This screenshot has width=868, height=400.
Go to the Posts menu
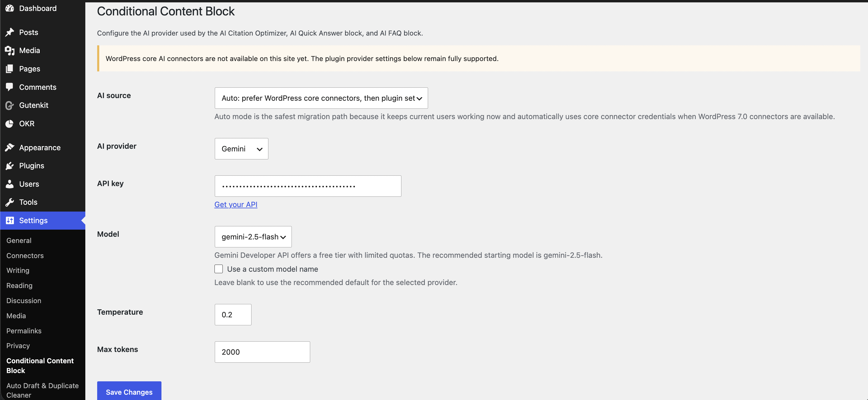(x=42, y=32)
